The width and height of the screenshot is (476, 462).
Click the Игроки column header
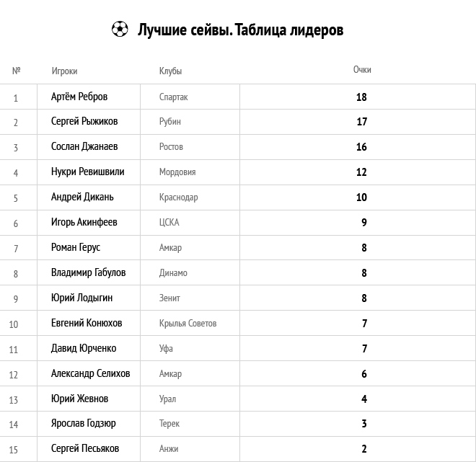[x=64, y=71]
